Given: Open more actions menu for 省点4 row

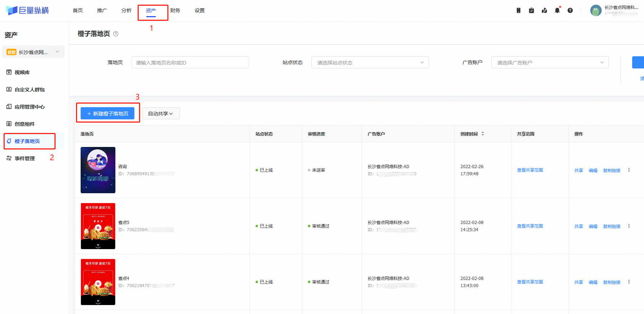Looking at the screenshot, I should pos(629,282).
